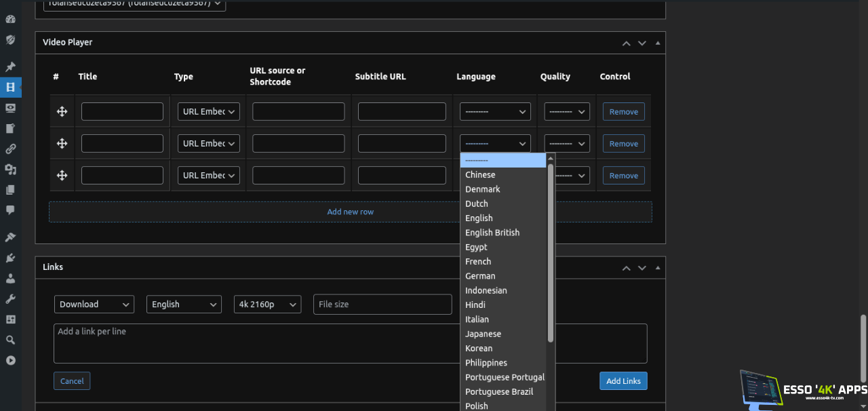Image resolution: width=868 pixels, height=411 pixels.
Task: Open Plugins via the plug icon
Action: click(x=10, y=258)
